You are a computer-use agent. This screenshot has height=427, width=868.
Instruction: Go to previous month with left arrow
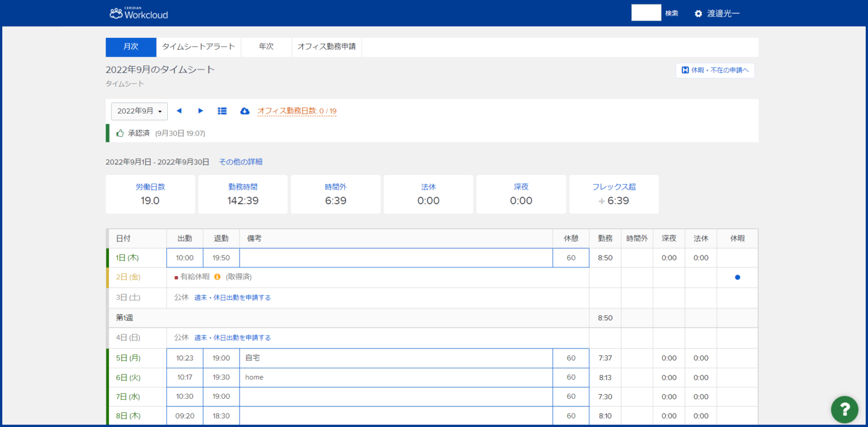tap(179, 111)
